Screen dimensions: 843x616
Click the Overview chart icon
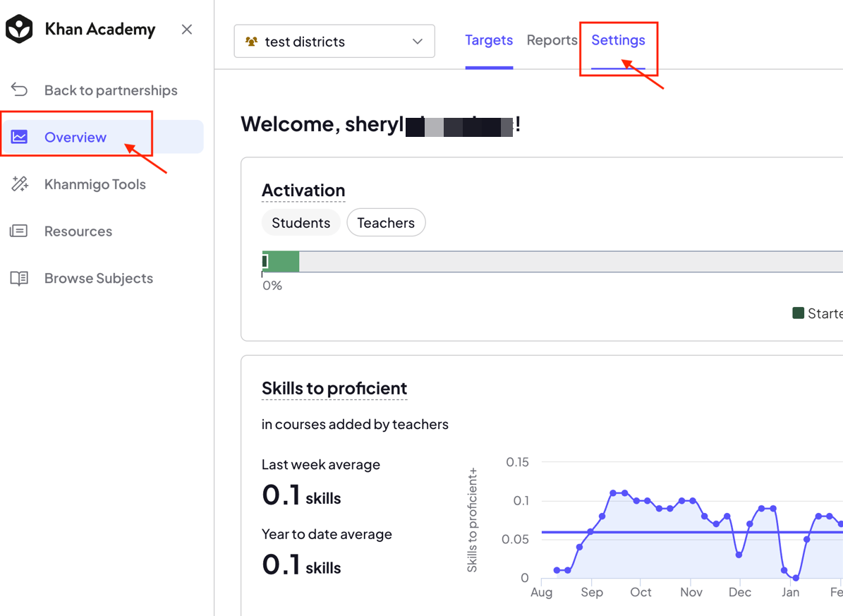click(19, 137)
